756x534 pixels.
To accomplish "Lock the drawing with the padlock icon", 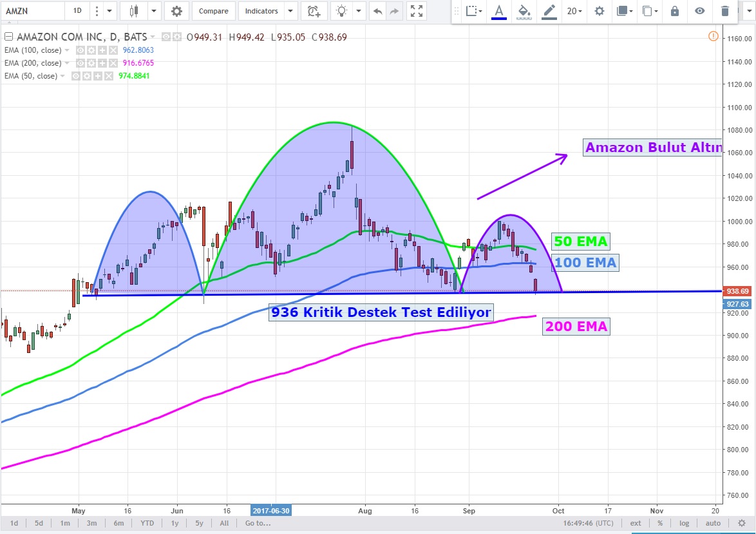I will [674, 11].
